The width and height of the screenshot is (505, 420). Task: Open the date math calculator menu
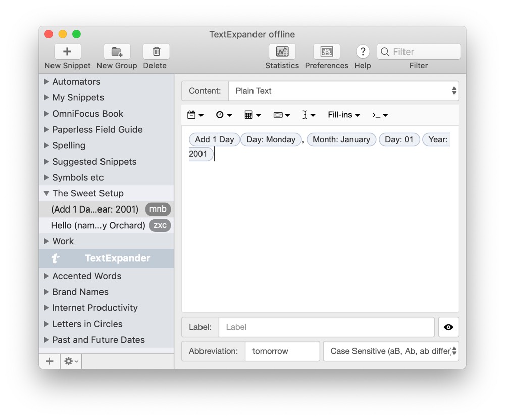[252, 115]
